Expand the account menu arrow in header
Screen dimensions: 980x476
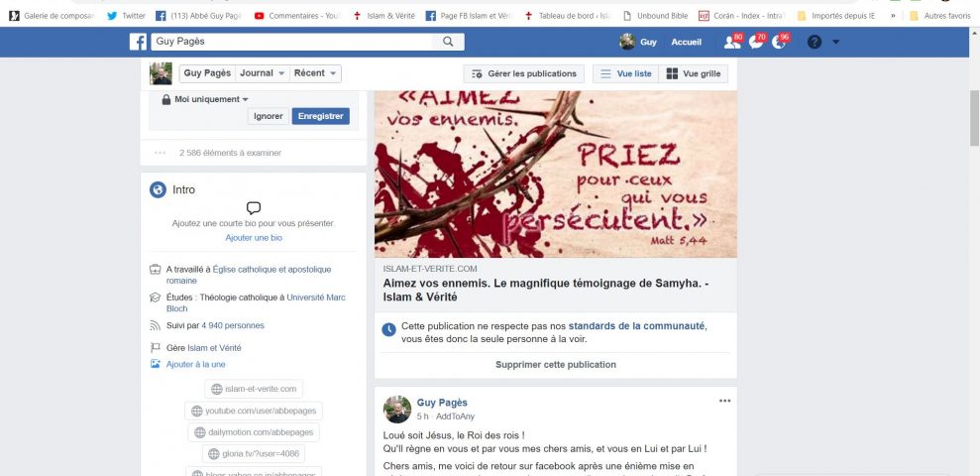tap(835, 42)
